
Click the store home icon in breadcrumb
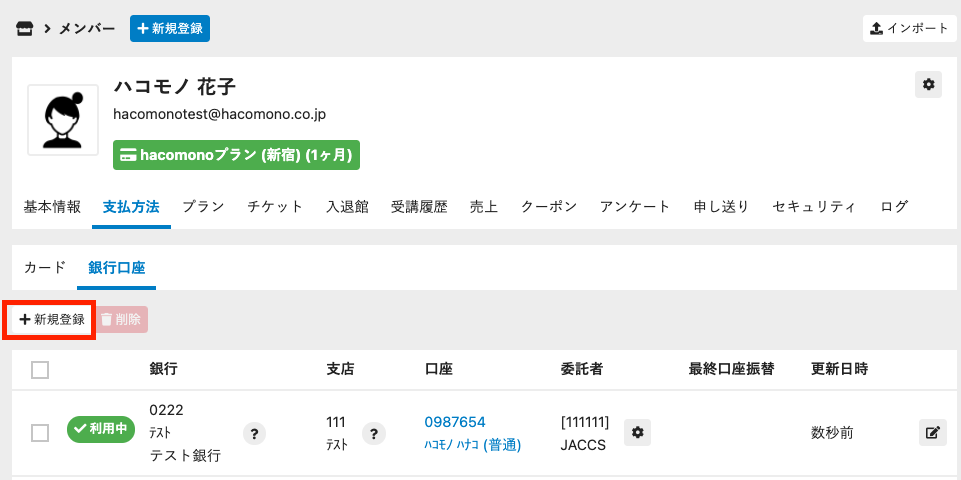26,29
